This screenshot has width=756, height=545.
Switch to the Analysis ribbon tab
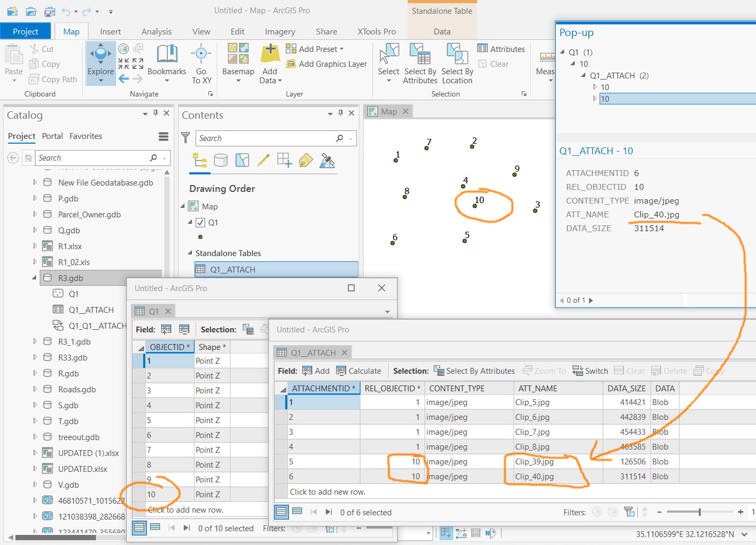pyautogui.click(x=156, y=32)
